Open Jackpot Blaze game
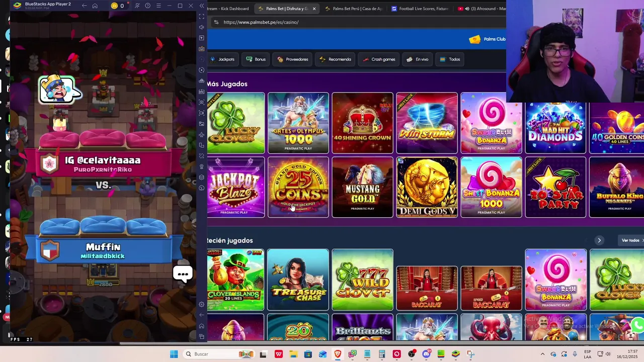 [235, 187]
